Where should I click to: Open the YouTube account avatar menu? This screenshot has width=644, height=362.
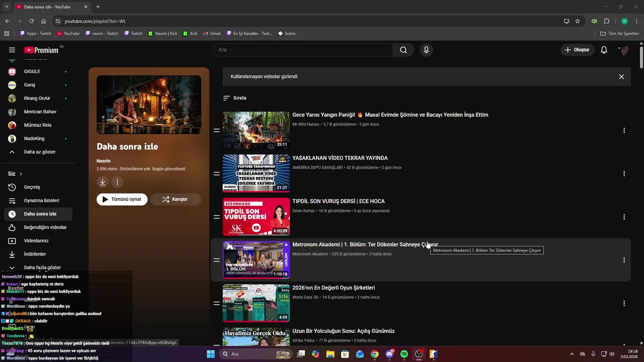pyautogui.click(x=624, y=50)
